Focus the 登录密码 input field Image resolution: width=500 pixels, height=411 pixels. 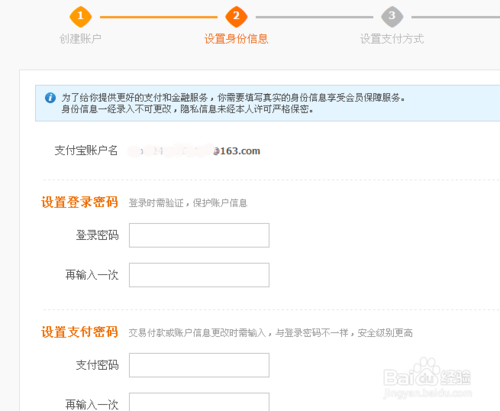(199, 235)
